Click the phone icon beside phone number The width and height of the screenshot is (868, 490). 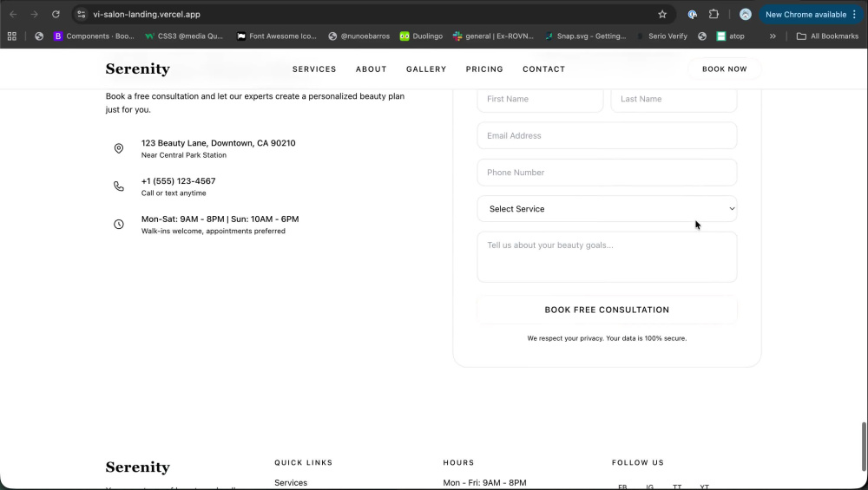(118, 186)
